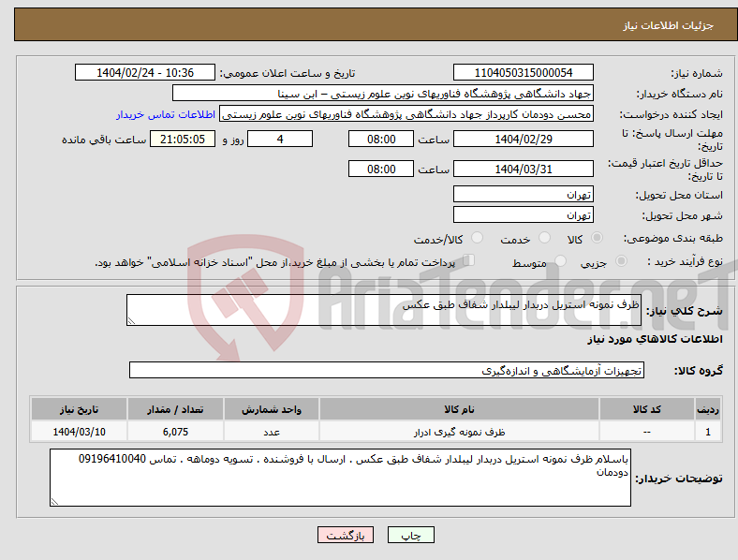Viewport: 738px width, 560px height.
Task: Click the quantity cell 6,075
Action: [175, 432]
